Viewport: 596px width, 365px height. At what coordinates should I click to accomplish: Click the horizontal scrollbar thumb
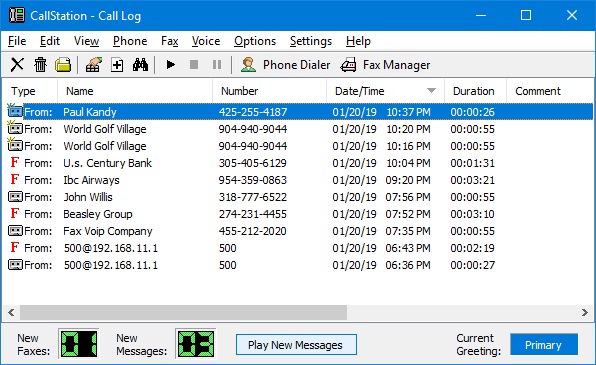click(183, 313)
